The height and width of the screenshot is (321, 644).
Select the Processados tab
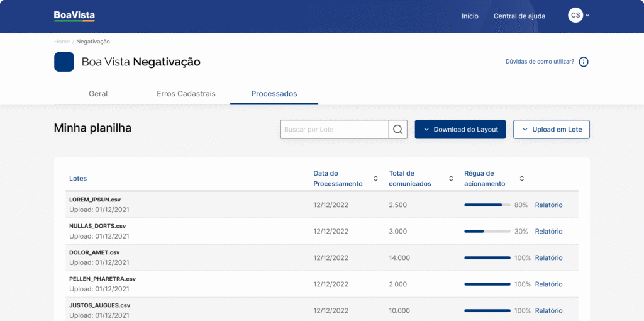click(274, 94)
